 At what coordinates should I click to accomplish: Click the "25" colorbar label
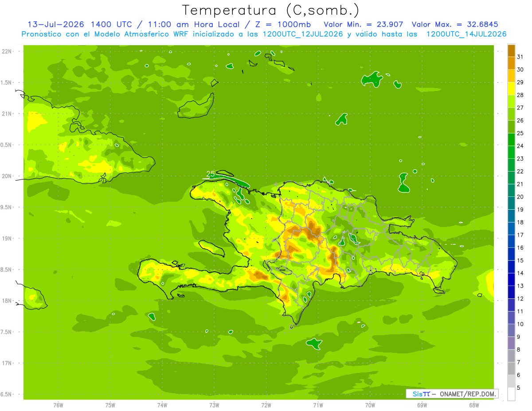520,133
